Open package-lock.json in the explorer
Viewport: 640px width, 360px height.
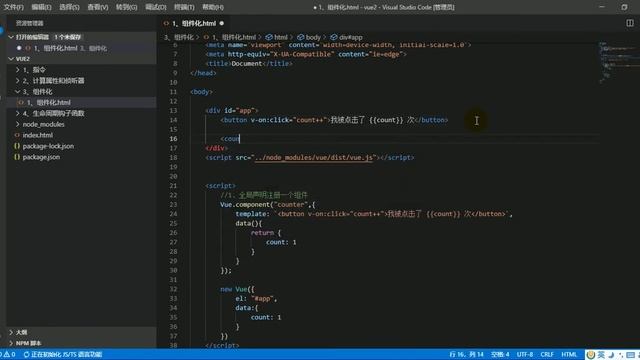coord(48,146)
